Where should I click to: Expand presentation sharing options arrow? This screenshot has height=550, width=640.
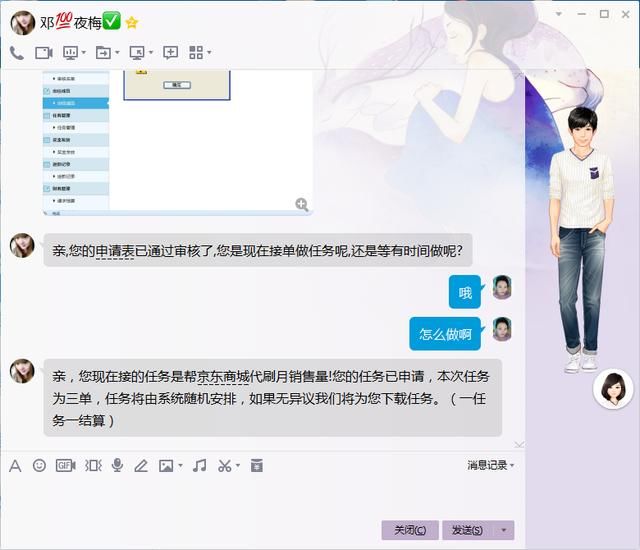coord(84,53)
